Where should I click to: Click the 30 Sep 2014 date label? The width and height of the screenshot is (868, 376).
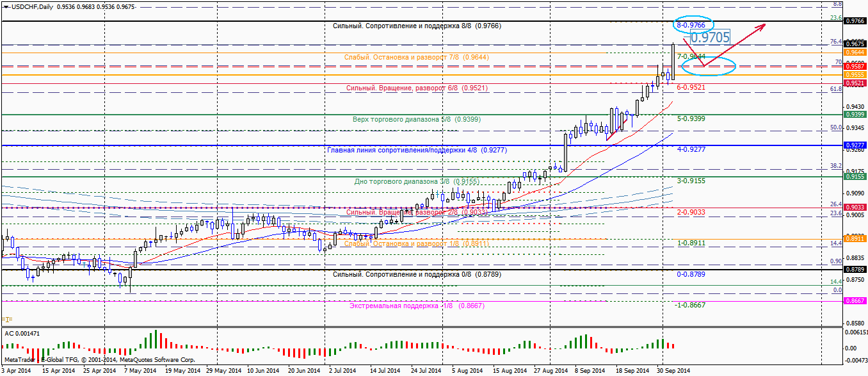coord(673,371)
